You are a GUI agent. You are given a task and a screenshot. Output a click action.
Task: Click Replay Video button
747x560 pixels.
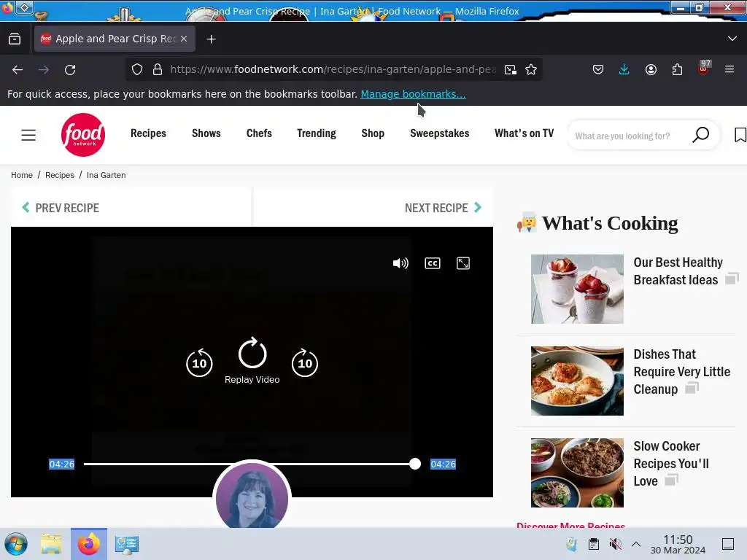coord(252,360)
